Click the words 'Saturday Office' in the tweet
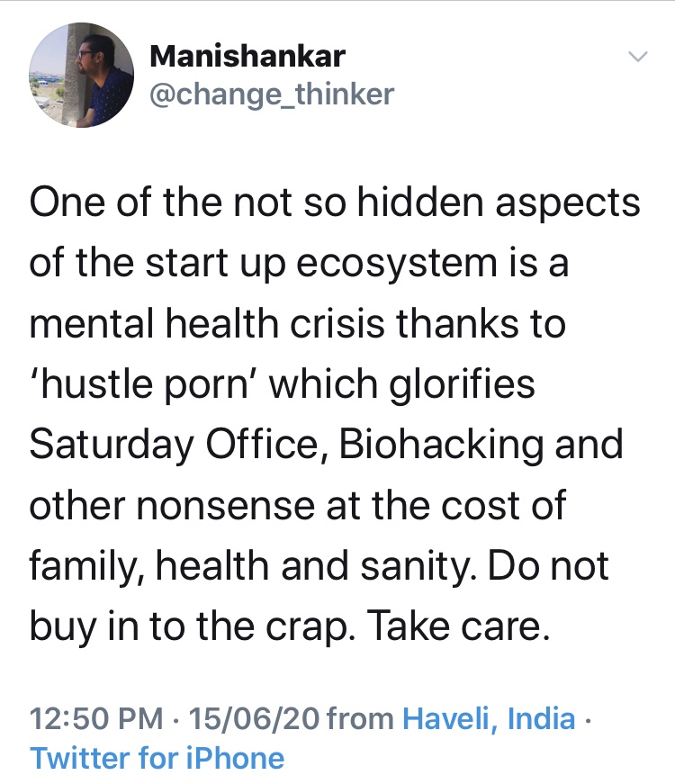 click(x=167, y=446)
